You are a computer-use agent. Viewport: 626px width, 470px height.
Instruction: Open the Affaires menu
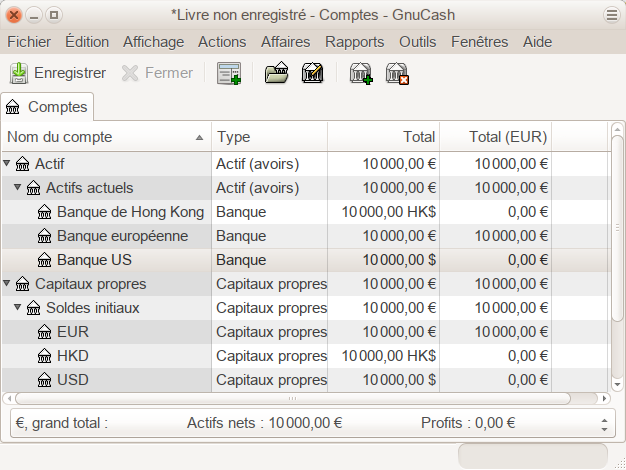(285, 42)
